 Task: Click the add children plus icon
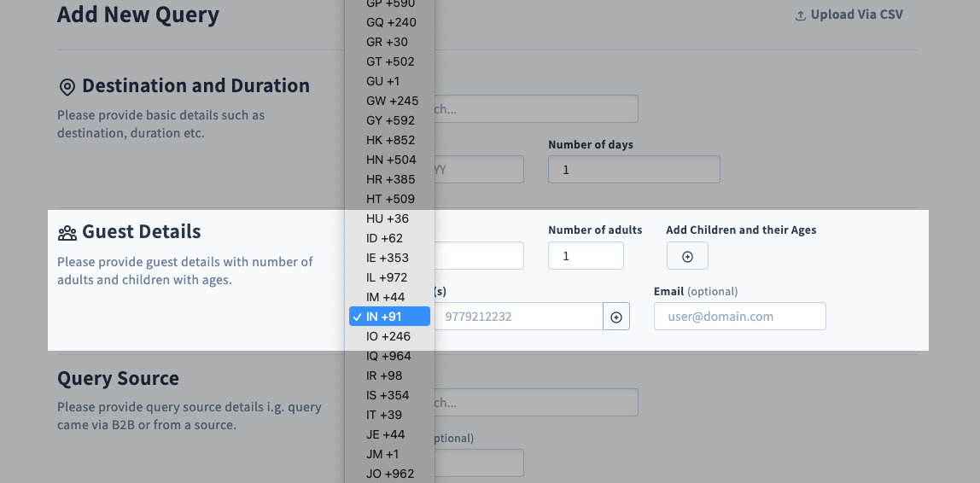click(x=687, y=256)
